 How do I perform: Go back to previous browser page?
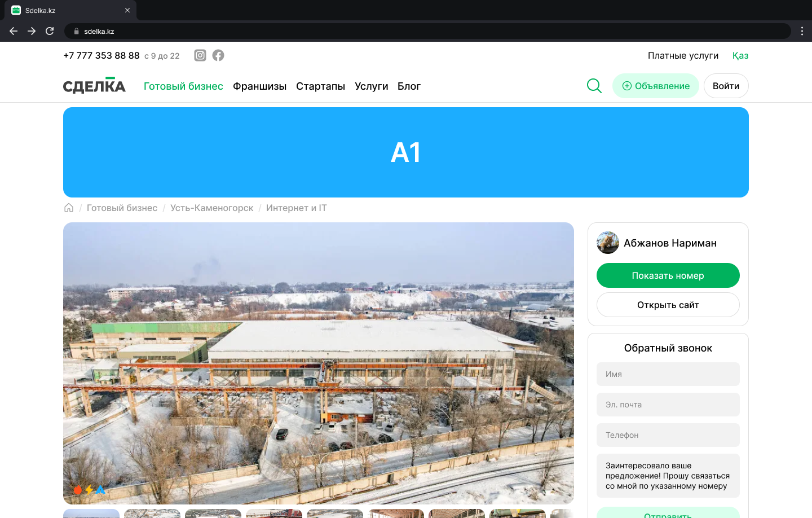click(x=14, y=31)
